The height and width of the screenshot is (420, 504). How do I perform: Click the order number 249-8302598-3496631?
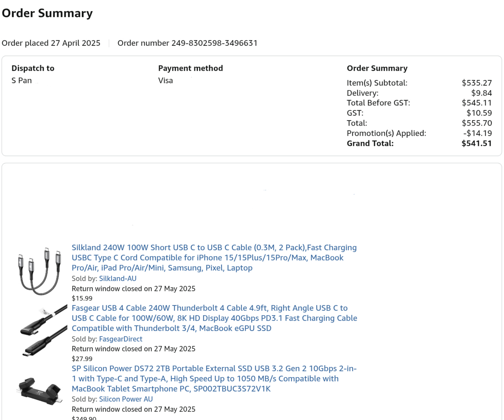point(214,43)
